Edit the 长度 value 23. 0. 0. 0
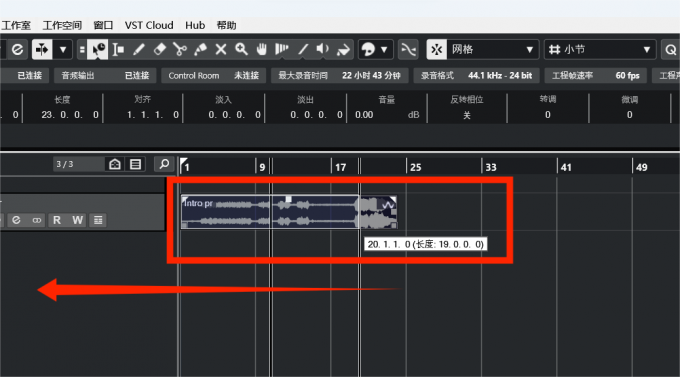The height and width of the screenshot is (377, 680). (x=70, y=115)
